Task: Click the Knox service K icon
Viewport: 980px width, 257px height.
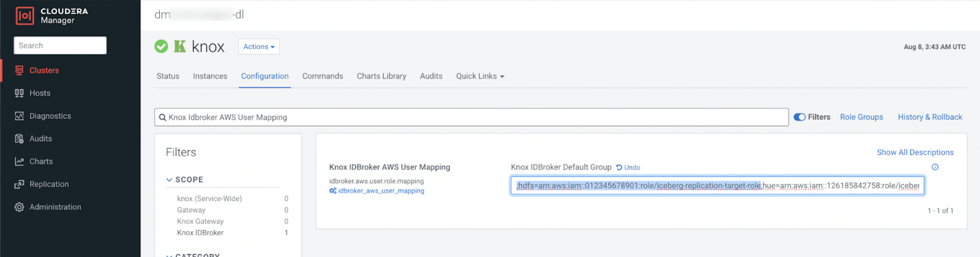Action: [x=180, y=46]
